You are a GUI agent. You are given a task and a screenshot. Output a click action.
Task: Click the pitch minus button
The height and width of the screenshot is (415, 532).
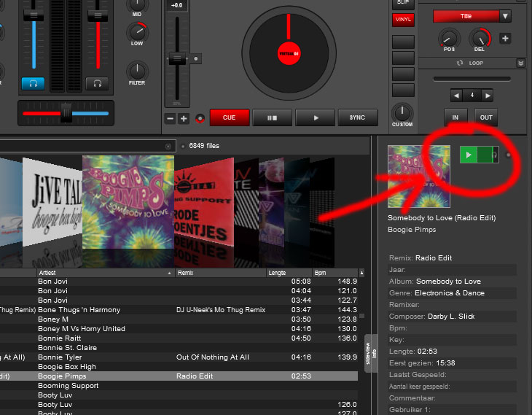point(171,119)
